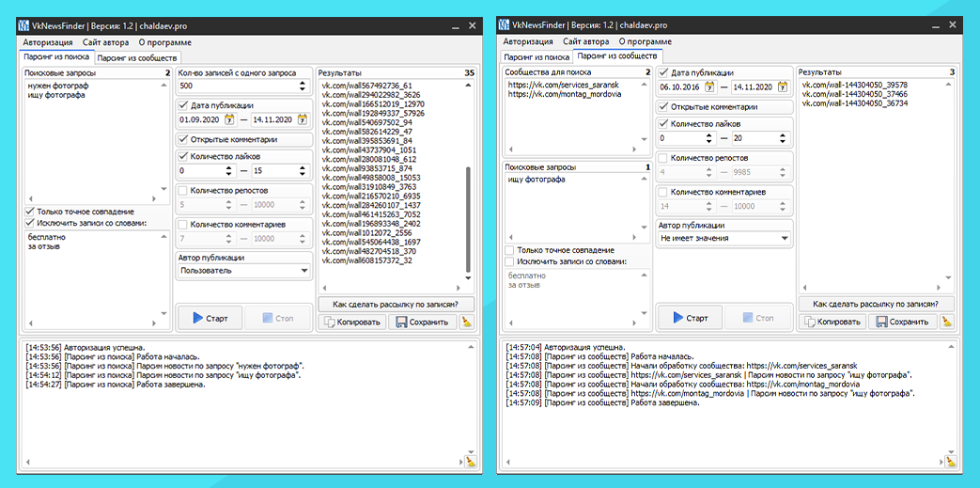The width and height of the screenshot is (980, 488).
Task: Toggle Дата публикации checkbox in left window
Action: point(183,105)
